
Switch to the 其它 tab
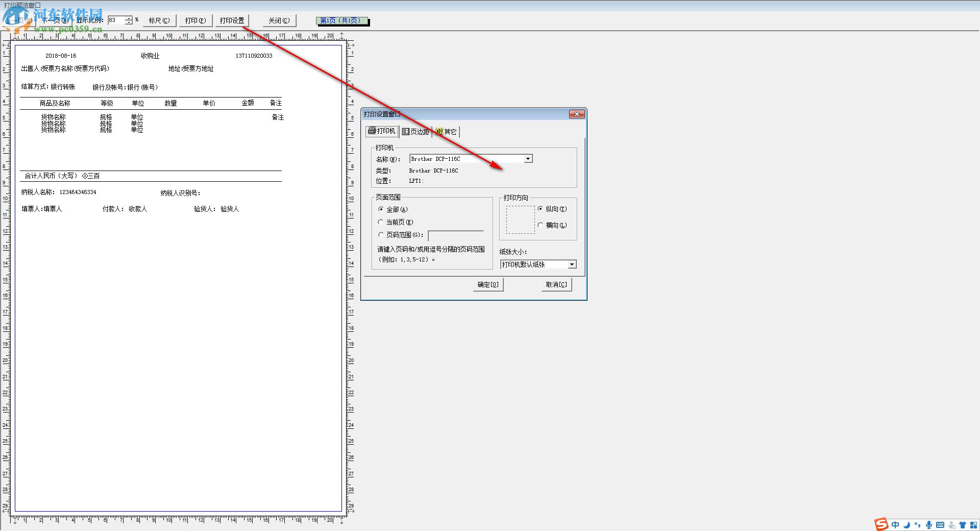point(447,132)
